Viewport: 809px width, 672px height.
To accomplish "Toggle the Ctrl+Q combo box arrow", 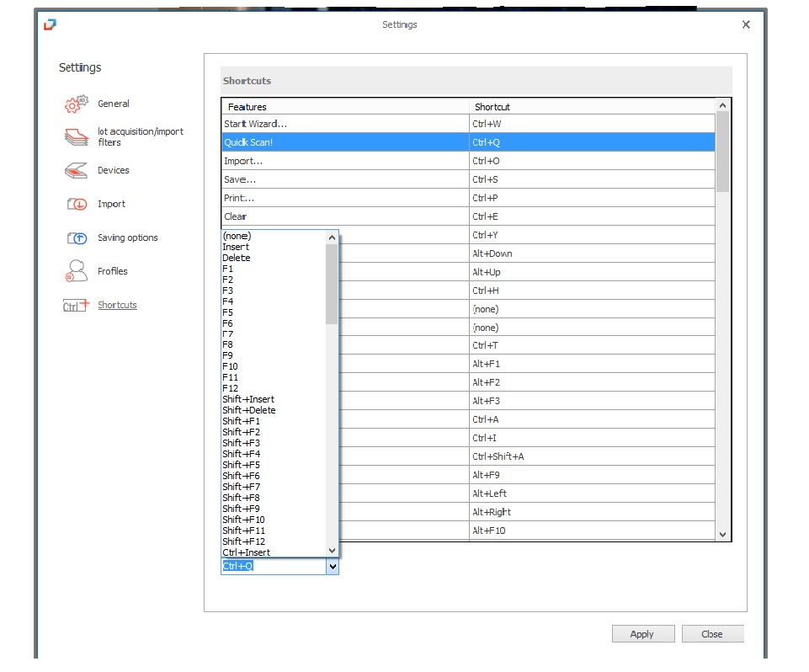I will [333, 566].
